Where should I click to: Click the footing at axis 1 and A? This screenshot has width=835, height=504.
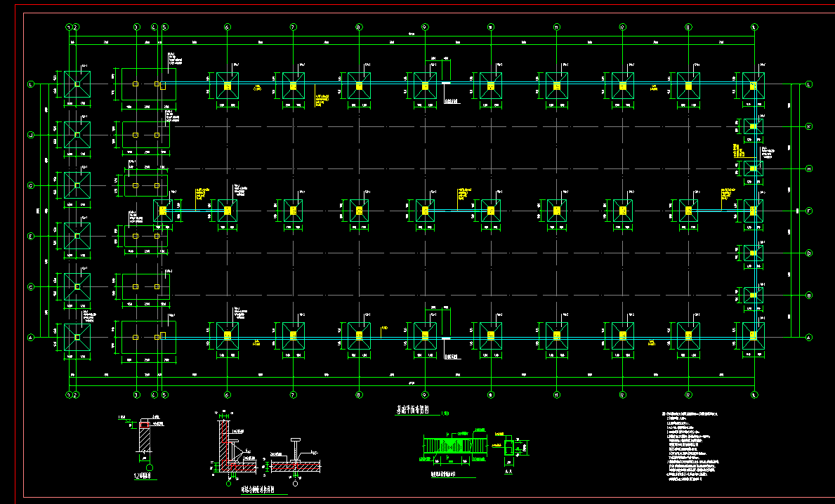[77, 337]
